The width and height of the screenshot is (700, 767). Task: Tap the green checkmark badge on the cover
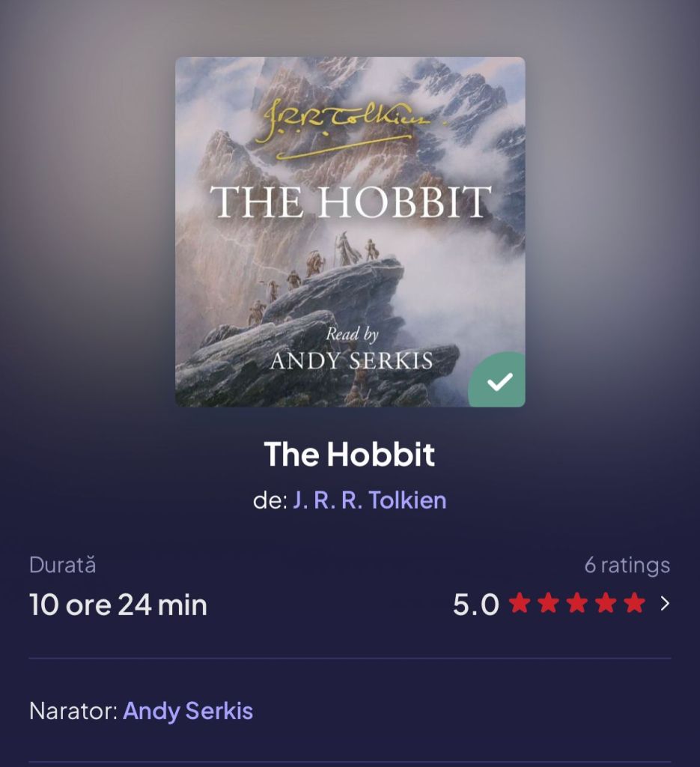(499, 381)
